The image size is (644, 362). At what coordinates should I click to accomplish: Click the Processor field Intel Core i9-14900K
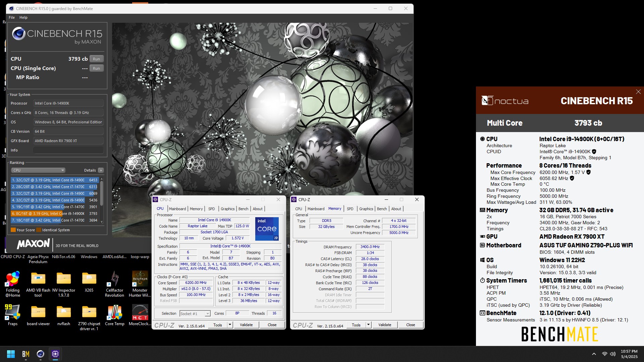point(68,103)
